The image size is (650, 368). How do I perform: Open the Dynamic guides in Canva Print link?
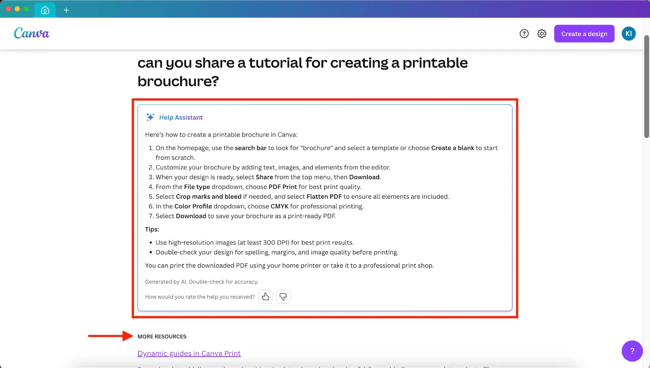(x=189, y=353)
